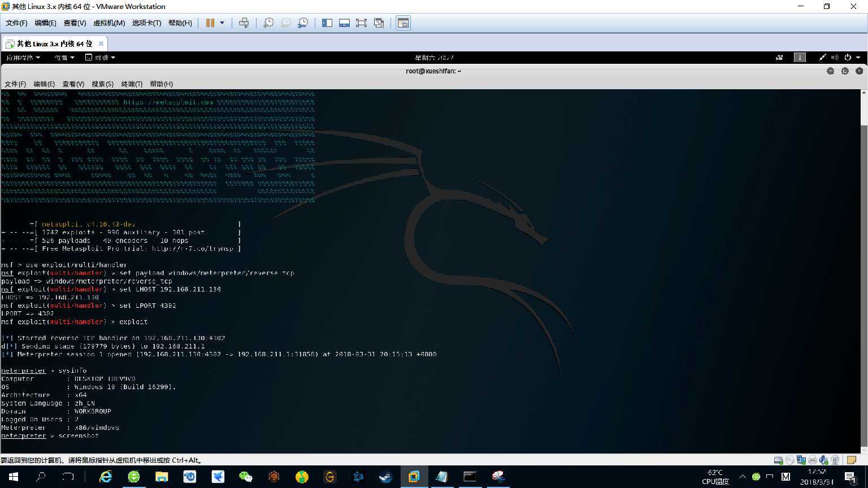Image resolution: width=868 pixels, height=488 pixels.
Task: Open Windows Task View
Action: [x=68, y=477]
